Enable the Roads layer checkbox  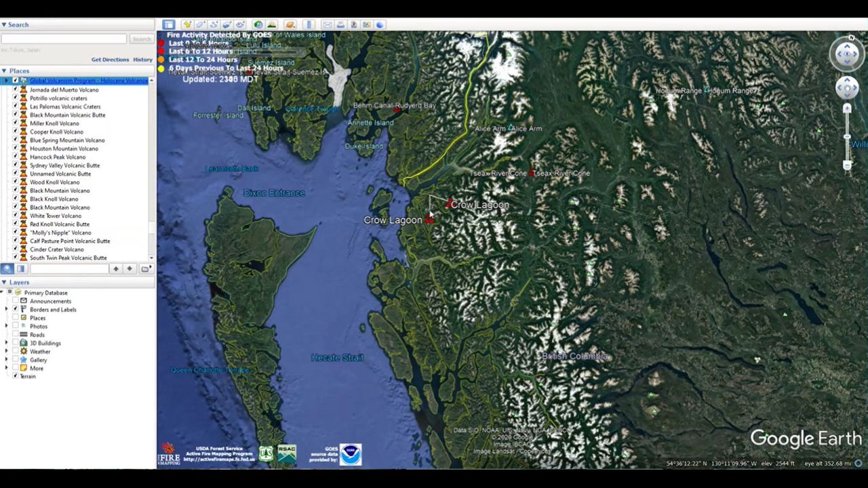pos(15,335)
